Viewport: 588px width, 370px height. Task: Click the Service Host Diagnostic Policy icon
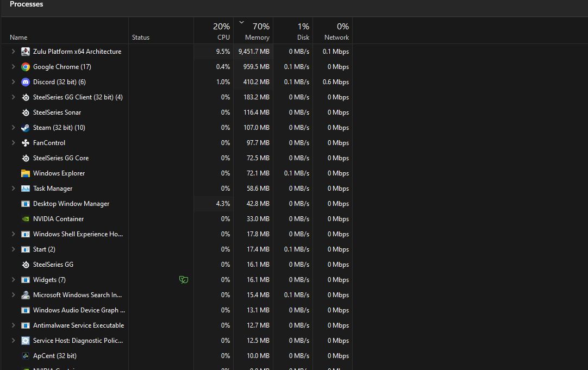tap(26, 341)
